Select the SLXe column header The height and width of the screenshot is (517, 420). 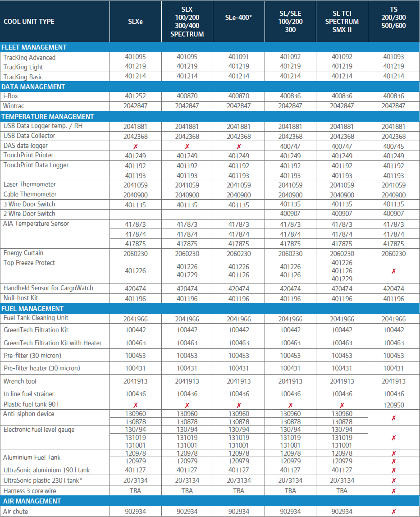point(135,20)
